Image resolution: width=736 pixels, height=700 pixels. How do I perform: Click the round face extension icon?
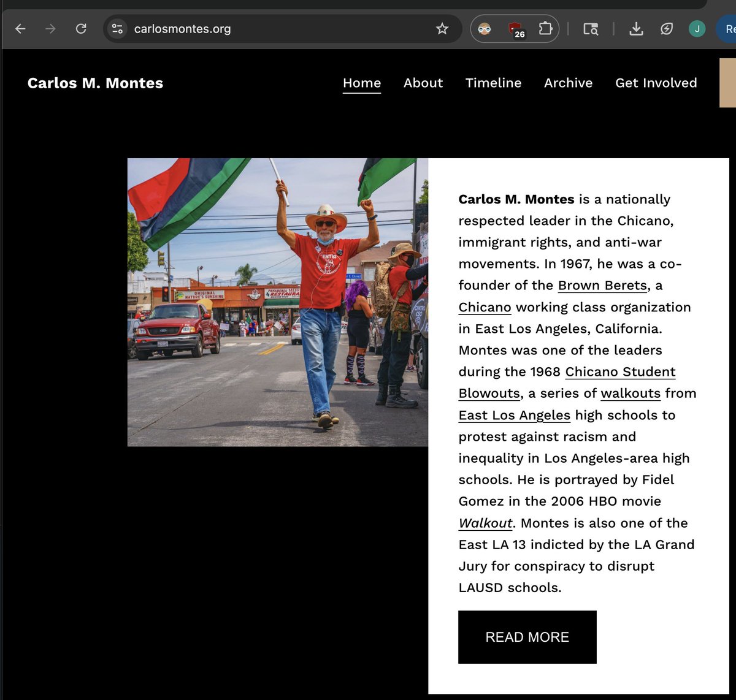pyautogui.click(x=485, y=29)
